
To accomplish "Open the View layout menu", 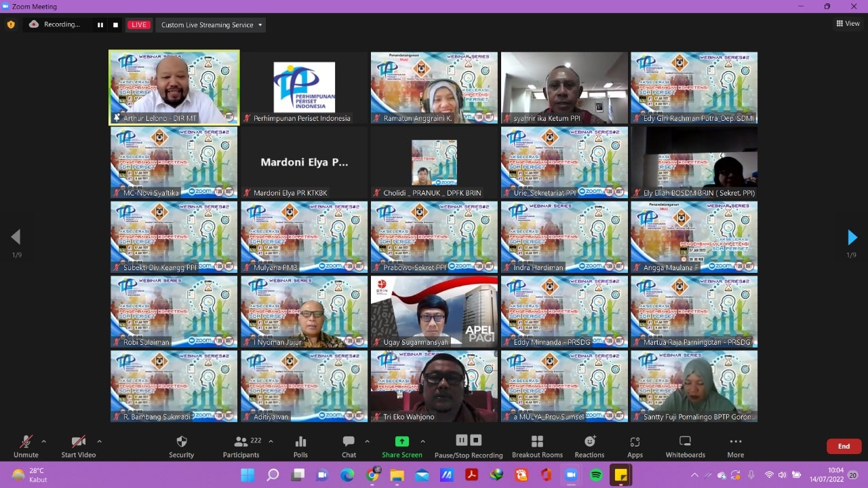I will pos(848,24).
